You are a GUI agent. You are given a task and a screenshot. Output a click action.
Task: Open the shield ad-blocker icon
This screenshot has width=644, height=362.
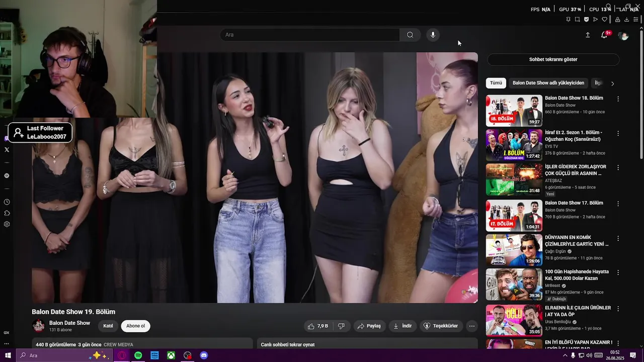click(x=586, y=20)
